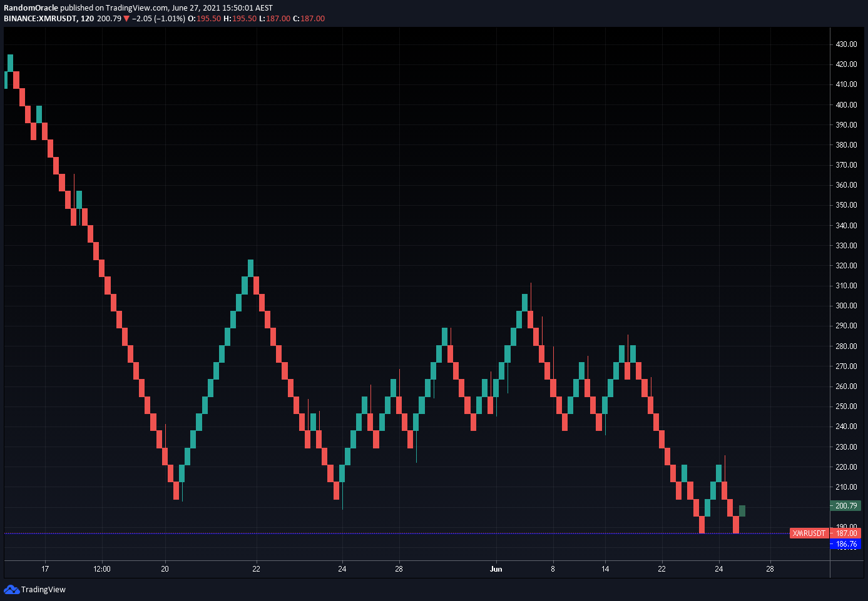
Task: Click the 280.00 price axis label
Action: point(846,346)
